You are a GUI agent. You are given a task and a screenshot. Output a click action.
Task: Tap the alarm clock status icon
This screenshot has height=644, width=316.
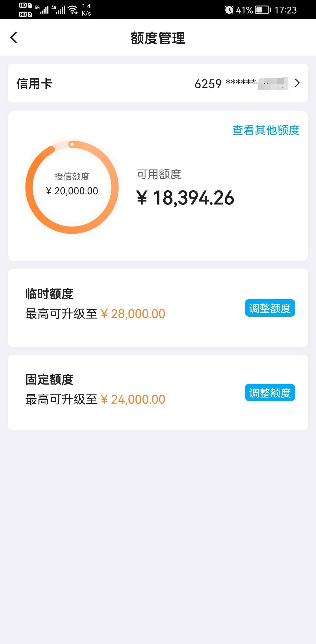[229, 10]
